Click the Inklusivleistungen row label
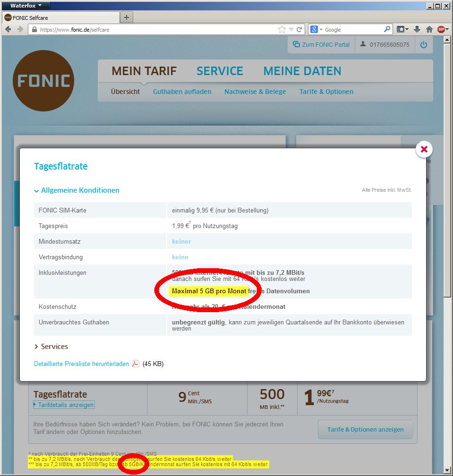Viewport: 453px width, 476px height. pyautogui.click(x=62, y=272)
